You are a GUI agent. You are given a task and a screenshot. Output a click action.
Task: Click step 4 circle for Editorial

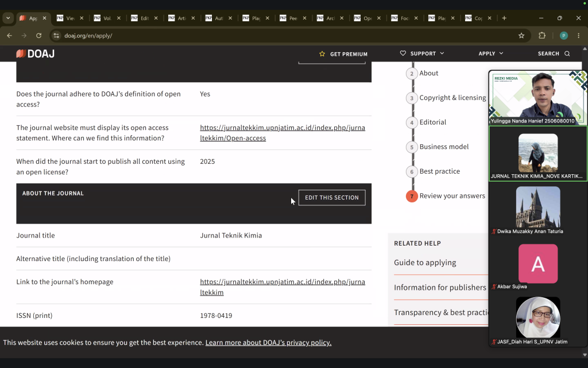pos(412,122)
